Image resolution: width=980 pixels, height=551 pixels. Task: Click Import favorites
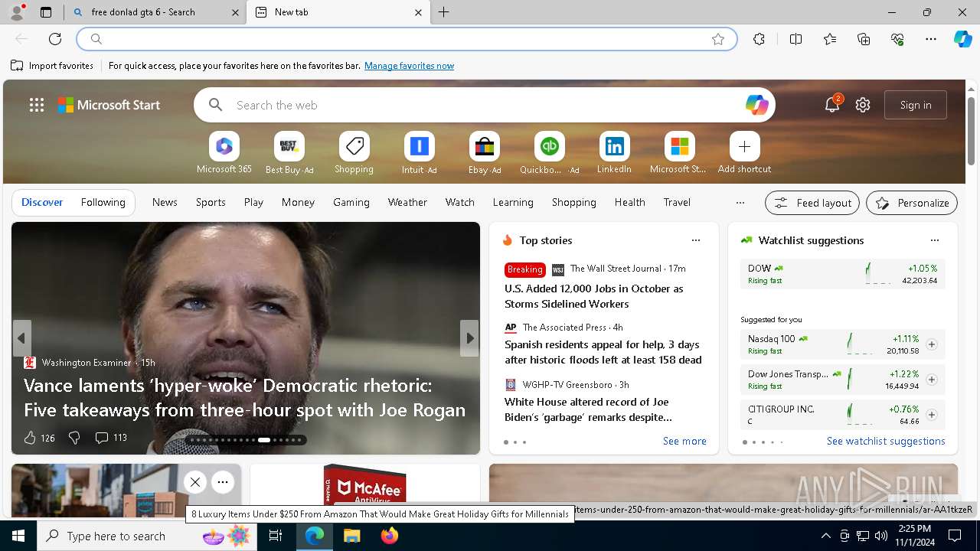tap(53, 66)
